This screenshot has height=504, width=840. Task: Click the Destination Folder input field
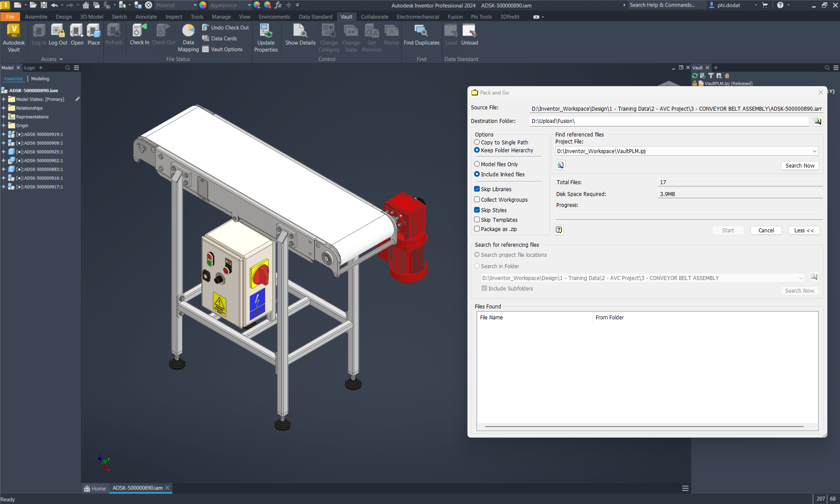pos(669,121)
